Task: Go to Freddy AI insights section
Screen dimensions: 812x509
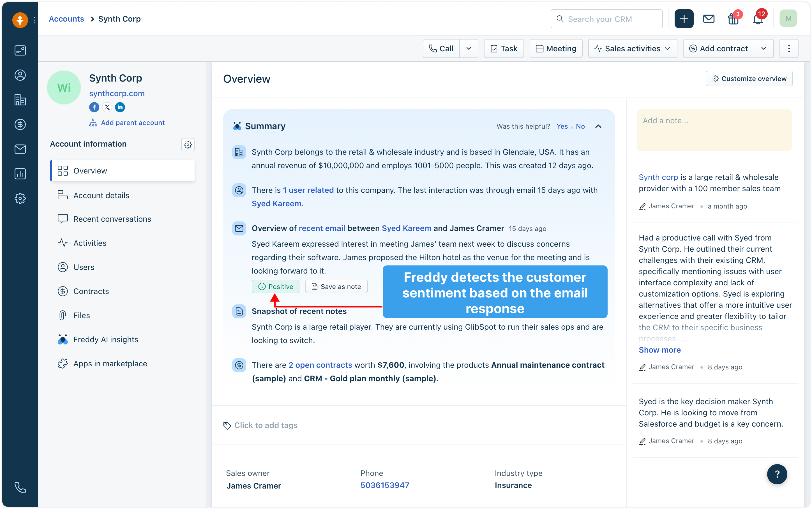Action: tap(105, 339)
